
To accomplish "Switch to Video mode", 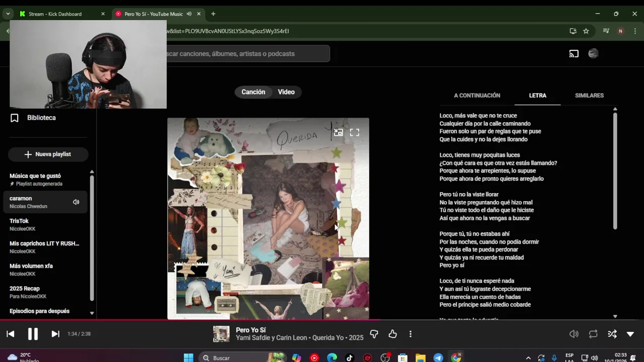I will tap(286, 92).
